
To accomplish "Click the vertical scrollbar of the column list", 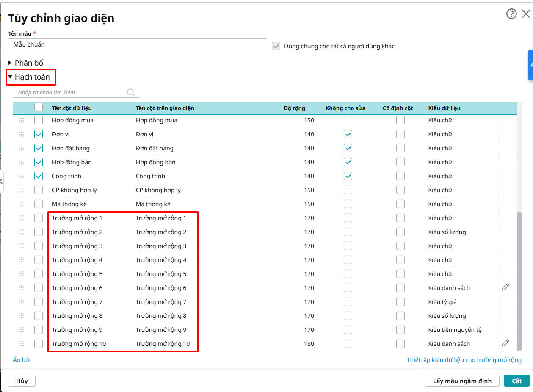I will 519,279.
